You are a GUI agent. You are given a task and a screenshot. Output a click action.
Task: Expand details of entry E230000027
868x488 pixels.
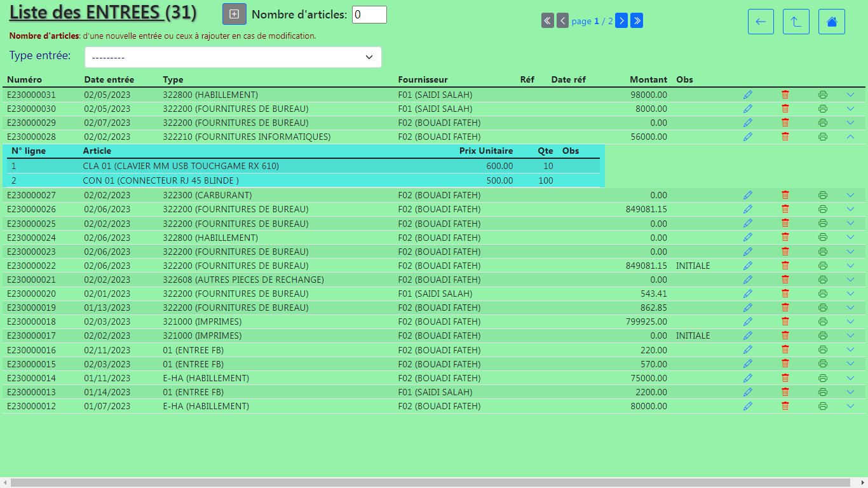point(851,195)
